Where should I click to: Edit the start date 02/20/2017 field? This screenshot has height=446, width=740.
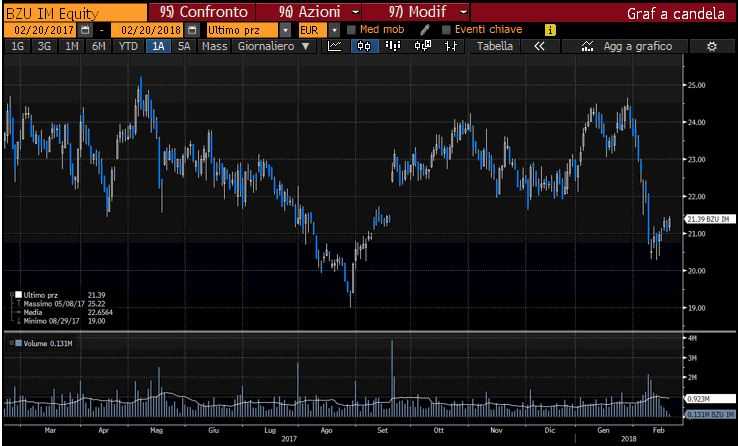coord(41,30)
